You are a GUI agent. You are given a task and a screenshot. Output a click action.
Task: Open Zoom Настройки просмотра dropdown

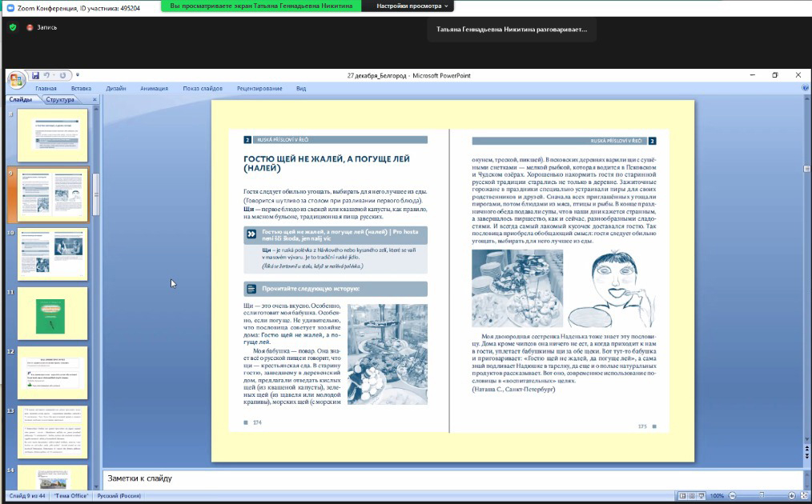click(x=412, y=6)
